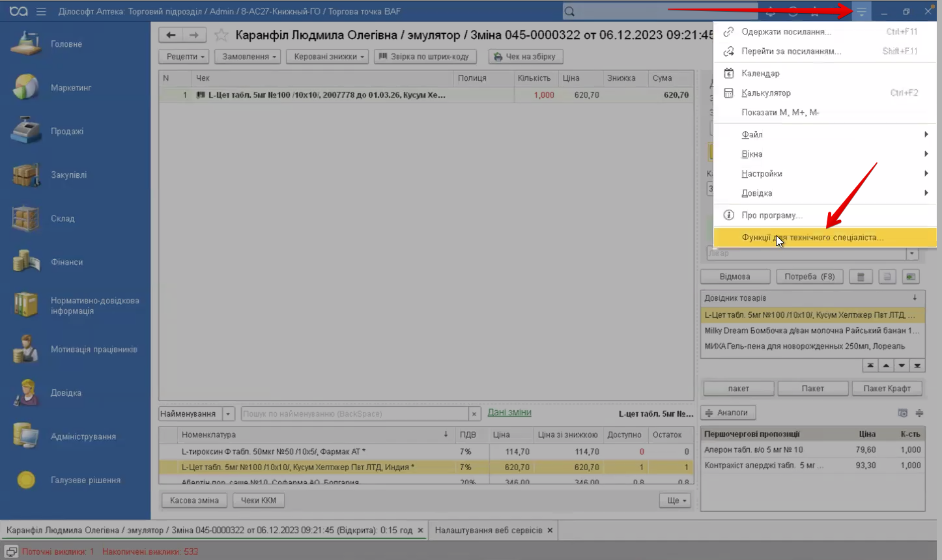942x560 pixels.
Task: Open the Настройки submenu
Action: pyautogui.click(x=762, y=174)
